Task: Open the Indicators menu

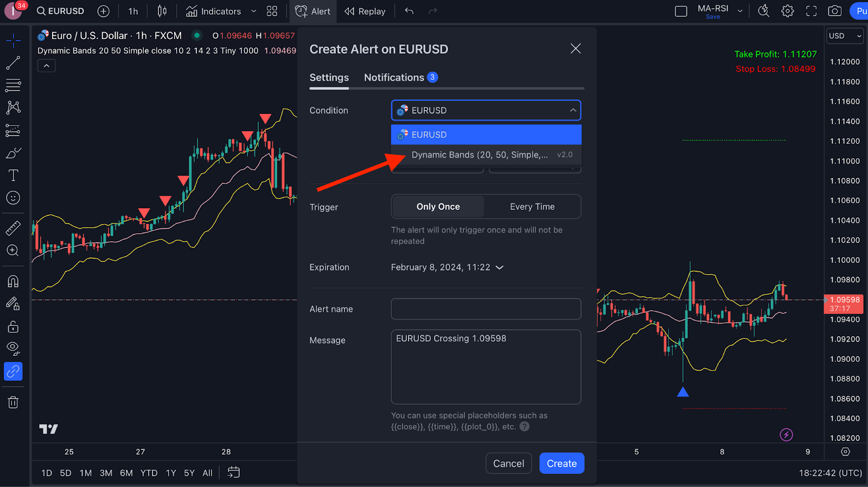Action: pyautogui.click(x=213, y=11)
